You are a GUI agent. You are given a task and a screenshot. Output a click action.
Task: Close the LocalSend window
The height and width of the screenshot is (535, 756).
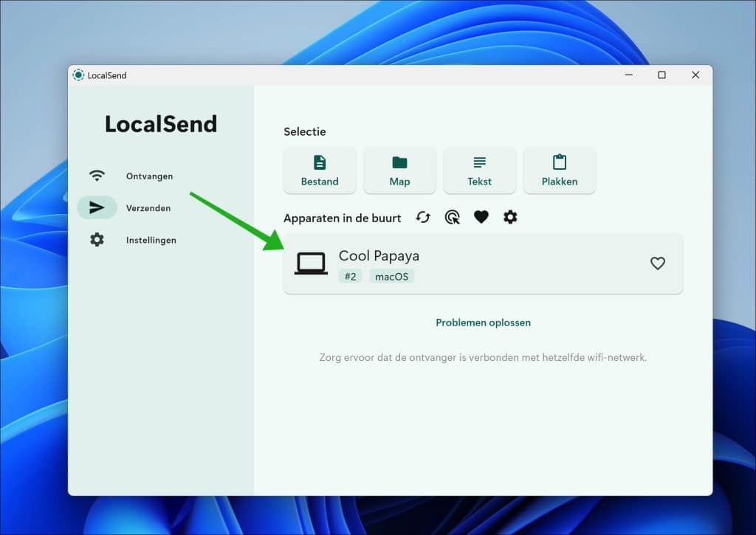[x=695, y=75]
